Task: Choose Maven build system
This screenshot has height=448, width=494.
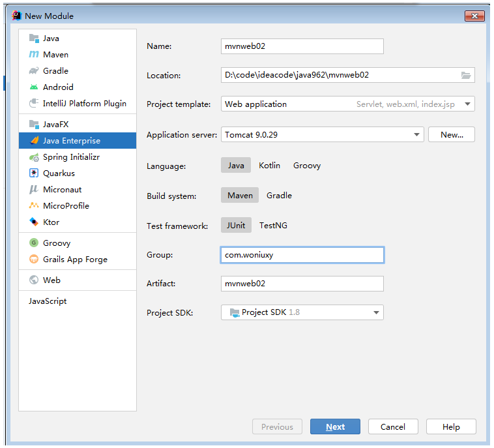Action: point(240,195)
